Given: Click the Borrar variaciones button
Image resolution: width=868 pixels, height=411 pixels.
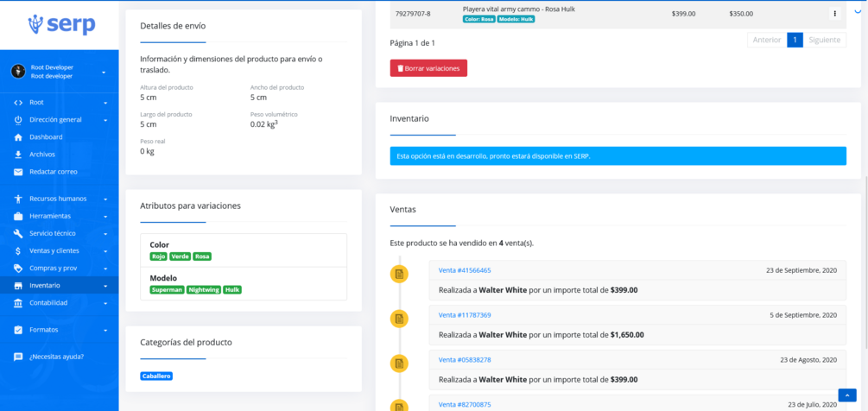Looking at the screenshot, I should click(428, 68).
